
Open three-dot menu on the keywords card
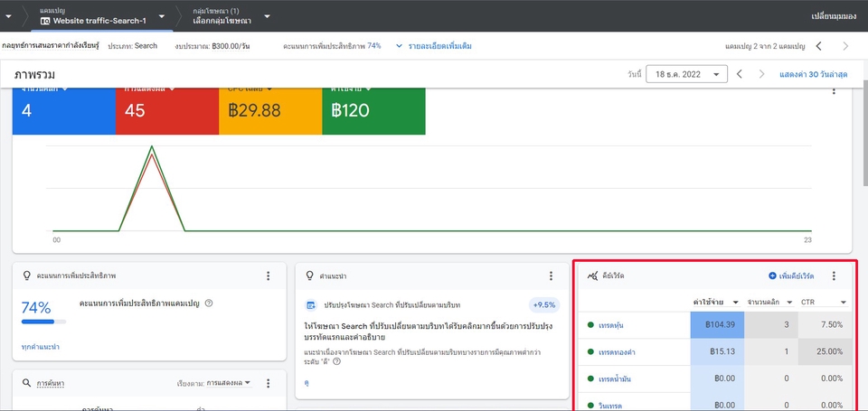pos(834,276)
